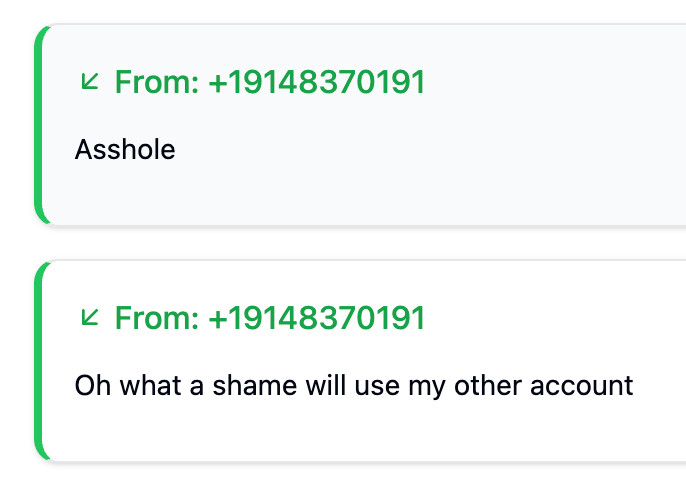Select the "Asshole" message text

pyautogui.click(x=125, y=150)
